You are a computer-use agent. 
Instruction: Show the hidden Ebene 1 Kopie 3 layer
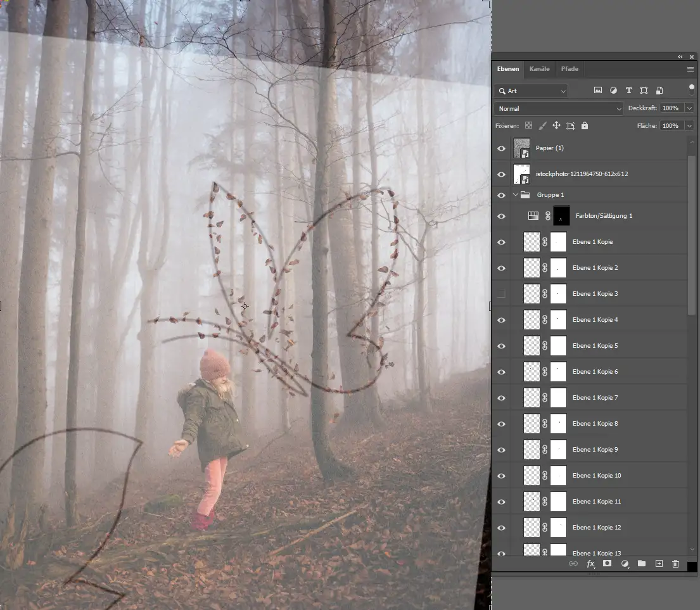501,294
